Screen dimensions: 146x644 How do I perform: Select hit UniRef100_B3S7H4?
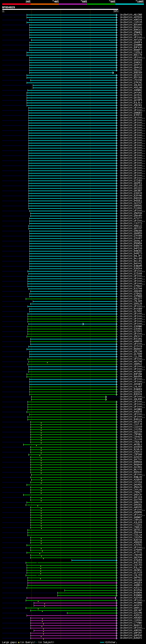(x=131, y=289)
